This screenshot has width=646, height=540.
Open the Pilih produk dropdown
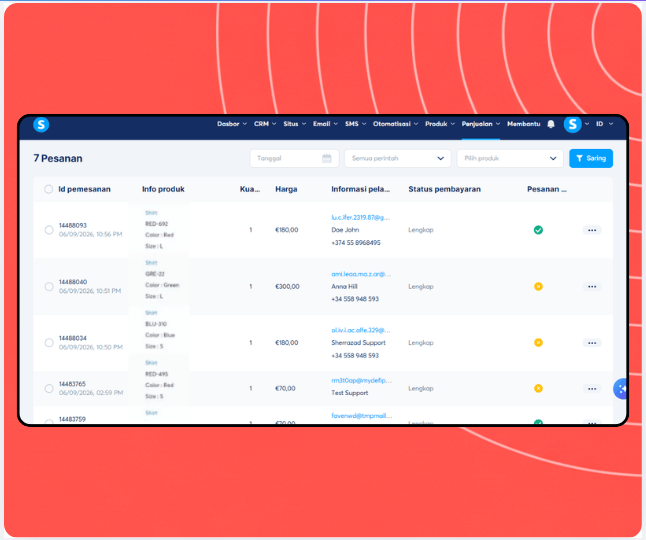pos(510,158)
